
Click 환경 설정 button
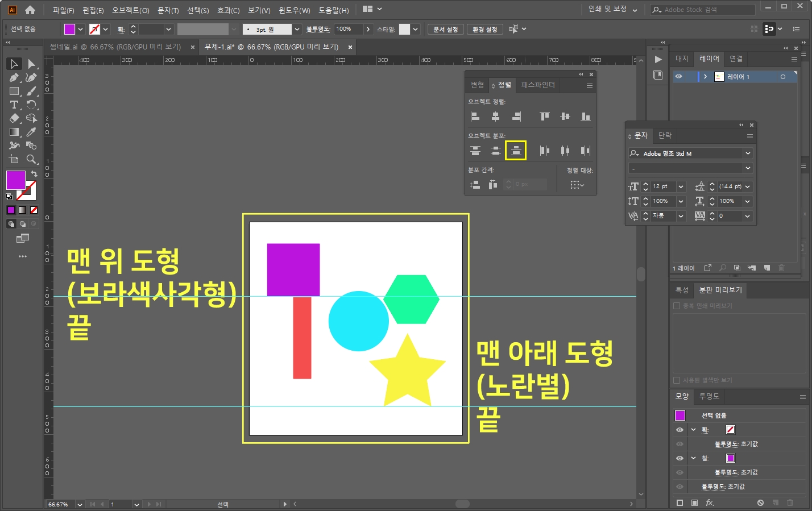[x=485, y=29]
